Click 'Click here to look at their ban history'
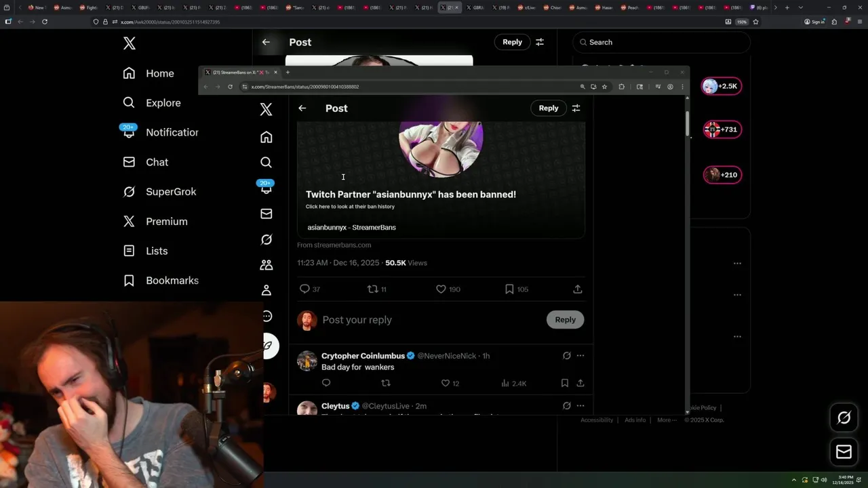This screenshot has height=488, width=868. point(350,207)
